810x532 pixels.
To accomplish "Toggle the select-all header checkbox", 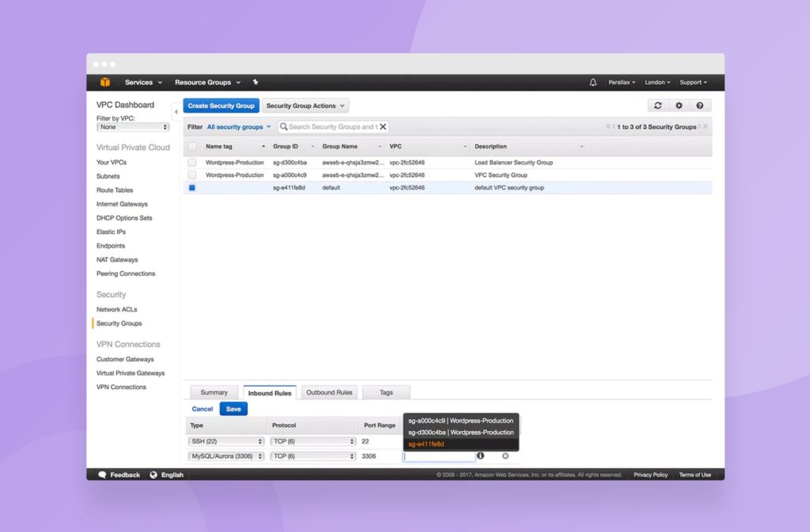I will [x=192, y=146].
